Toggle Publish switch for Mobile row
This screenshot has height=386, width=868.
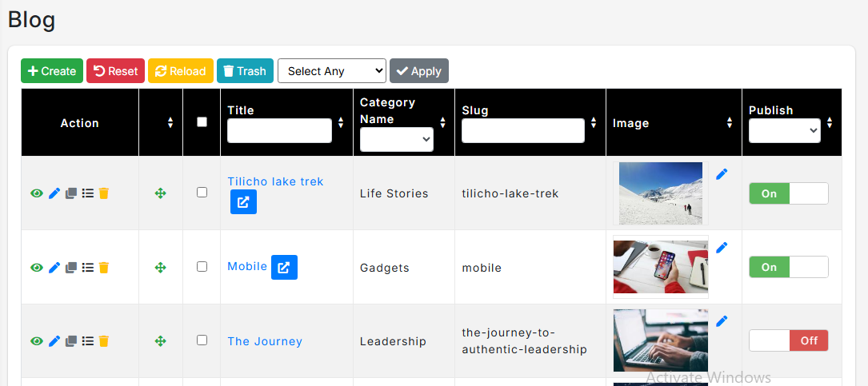(788, 267)
